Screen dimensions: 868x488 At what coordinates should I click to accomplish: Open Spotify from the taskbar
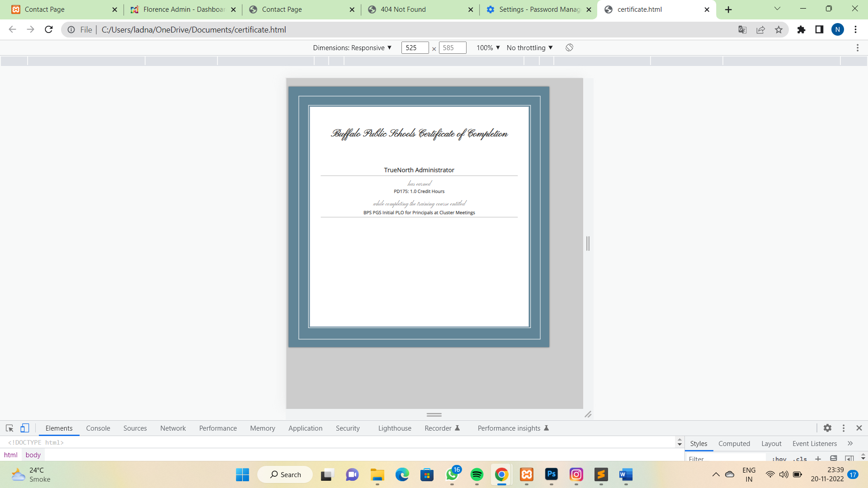(x=476, y=474)
